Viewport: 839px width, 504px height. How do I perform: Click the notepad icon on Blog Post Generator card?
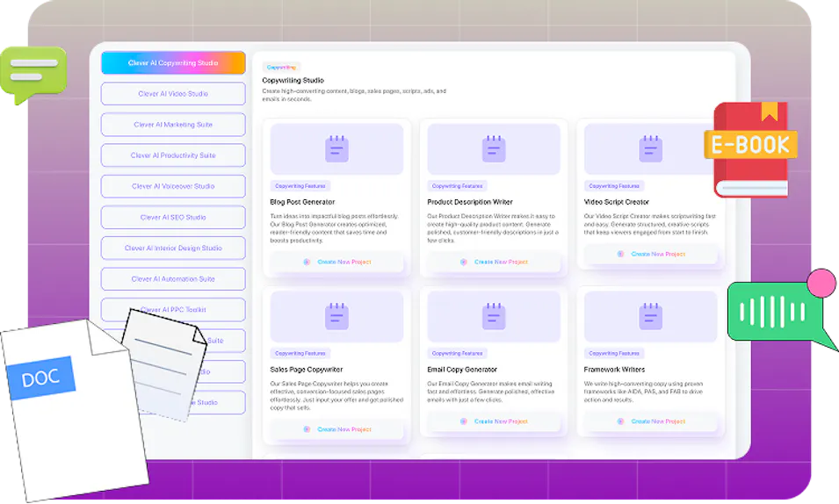pos(336,149)
